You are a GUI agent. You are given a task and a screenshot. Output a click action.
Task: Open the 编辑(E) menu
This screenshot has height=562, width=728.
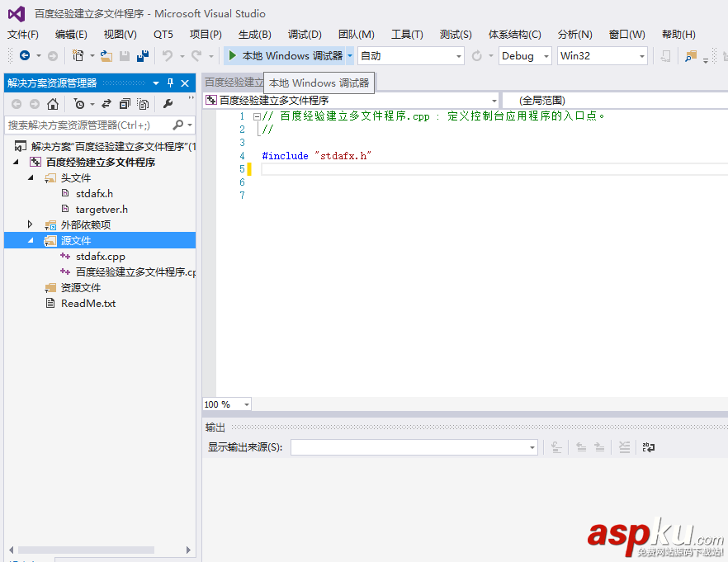pyautogui.click(x=71, y=35)
